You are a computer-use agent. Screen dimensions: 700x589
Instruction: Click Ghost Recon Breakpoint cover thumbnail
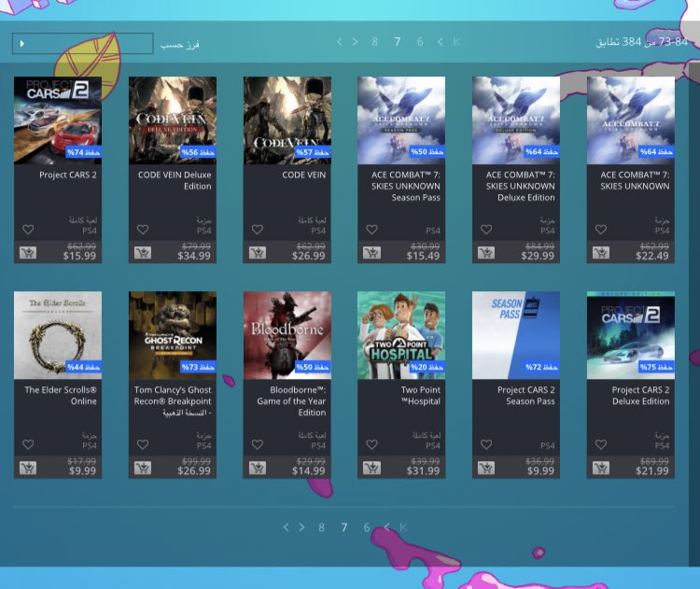(173, 335)
